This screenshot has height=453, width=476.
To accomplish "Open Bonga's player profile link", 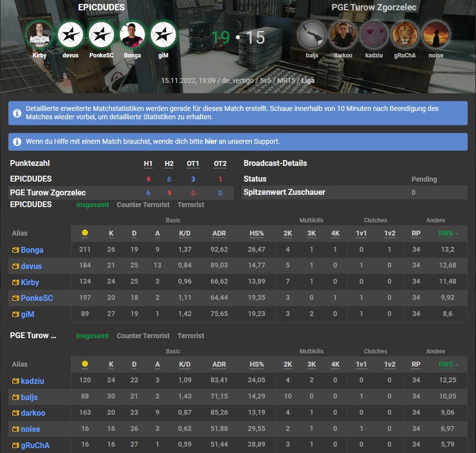I will click(x=32, y=250).
